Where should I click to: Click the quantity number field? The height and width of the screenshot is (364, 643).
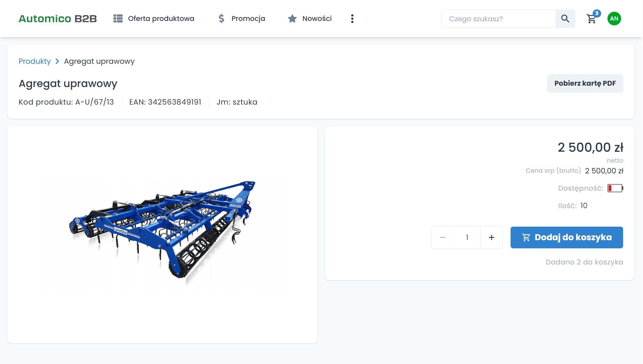(x=467, y=237)
